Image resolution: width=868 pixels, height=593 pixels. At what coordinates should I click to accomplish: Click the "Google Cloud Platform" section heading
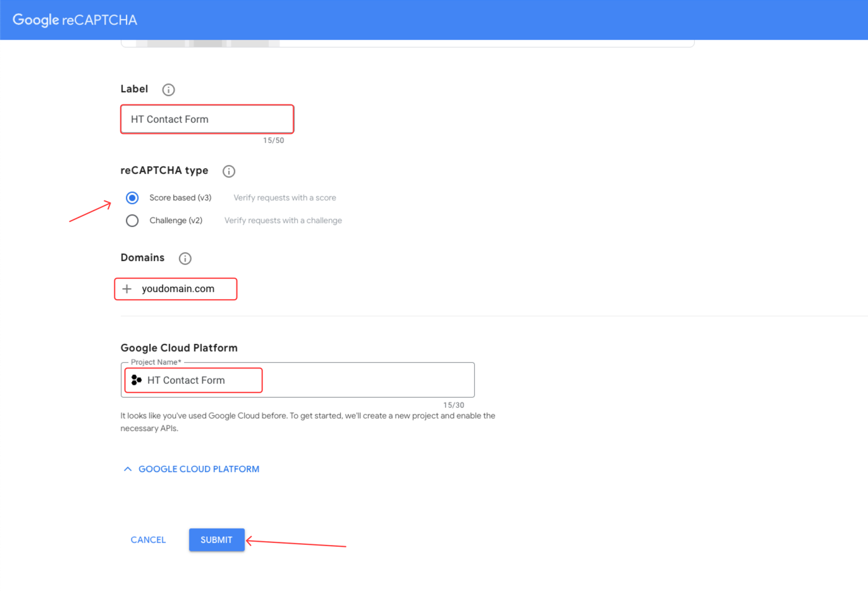[x=179, y=348]
